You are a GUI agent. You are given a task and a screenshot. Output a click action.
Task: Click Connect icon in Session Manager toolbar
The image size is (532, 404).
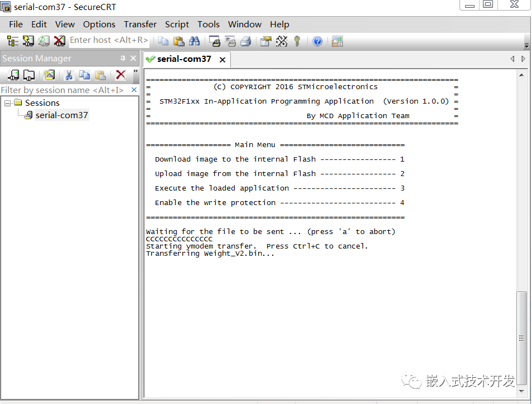[13, 75]
